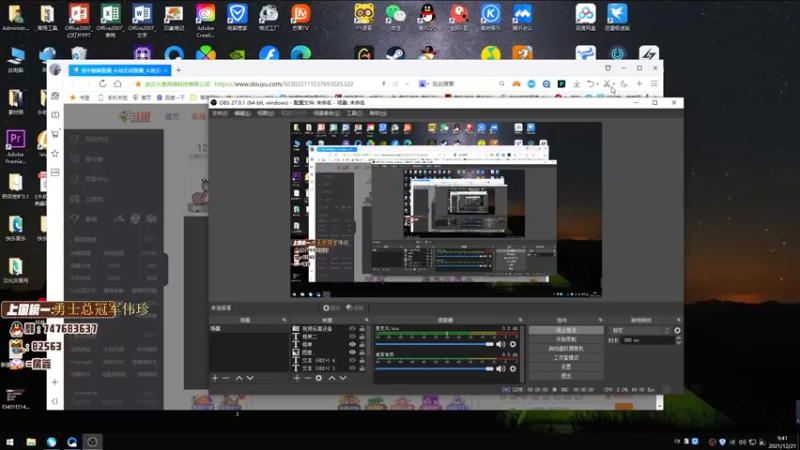The image size is (800, 450).
Task: Open Steam desktop shortcut
Action: click(395, 54)
